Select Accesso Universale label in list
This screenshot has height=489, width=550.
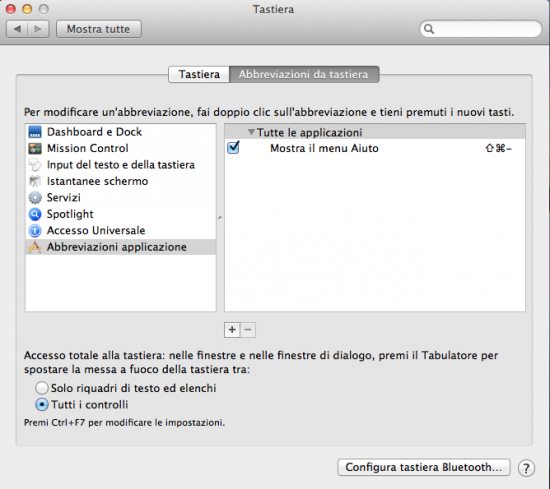[x=96, y=230]
